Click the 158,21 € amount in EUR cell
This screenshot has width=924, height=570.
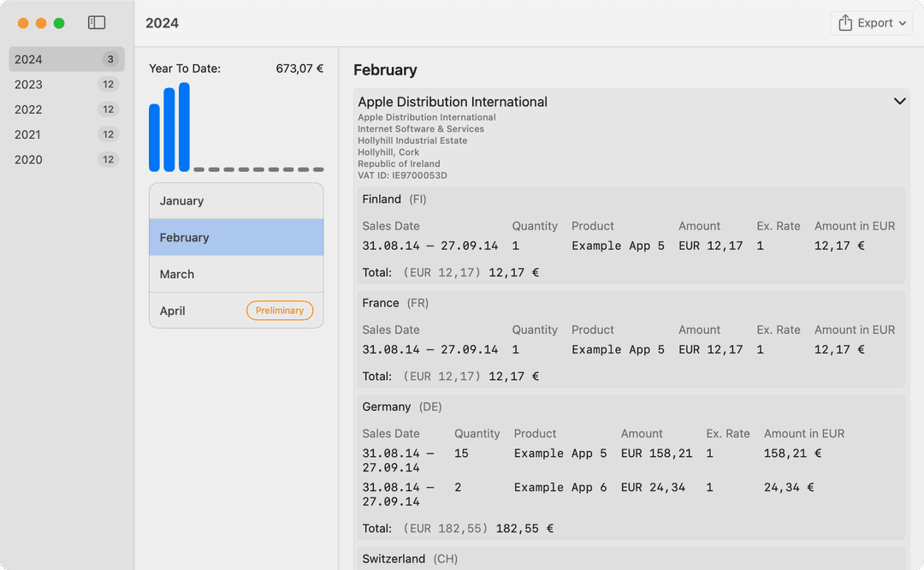tap(792, 454)
